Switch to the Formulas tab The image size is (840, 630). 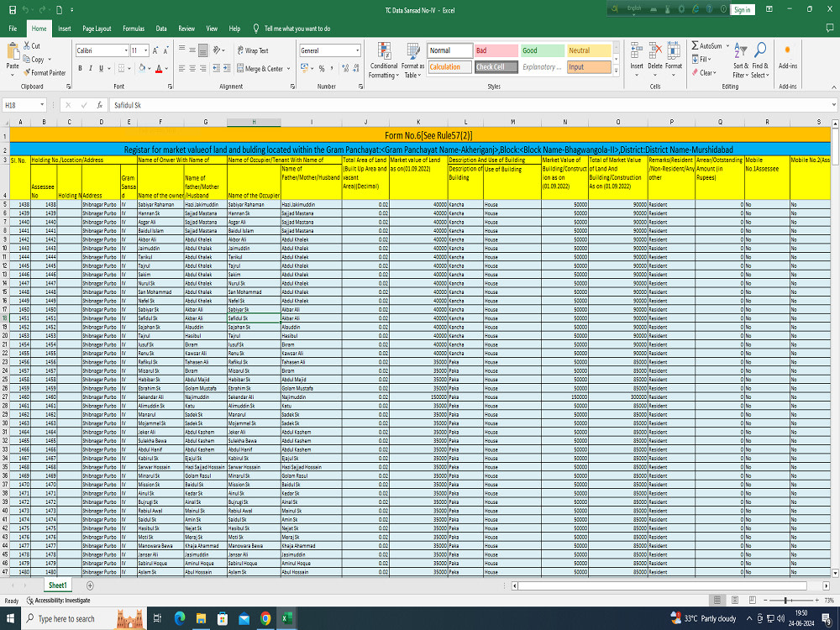(134, 29)
